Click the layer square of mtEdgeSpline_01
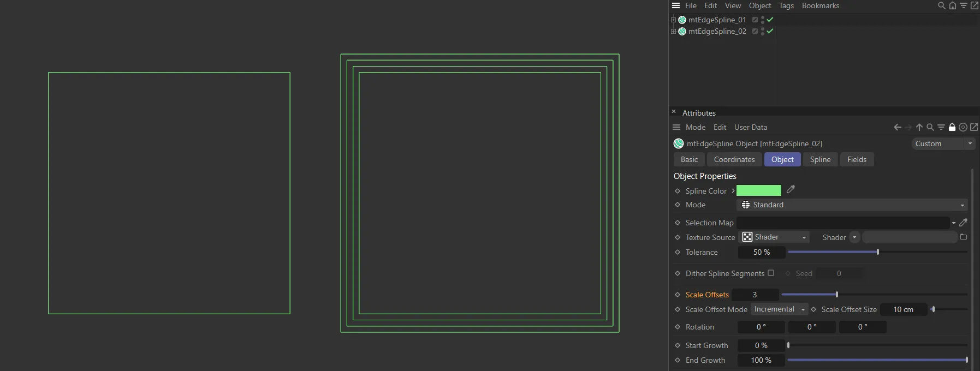 pyautogui.click(x=755, y=20)
